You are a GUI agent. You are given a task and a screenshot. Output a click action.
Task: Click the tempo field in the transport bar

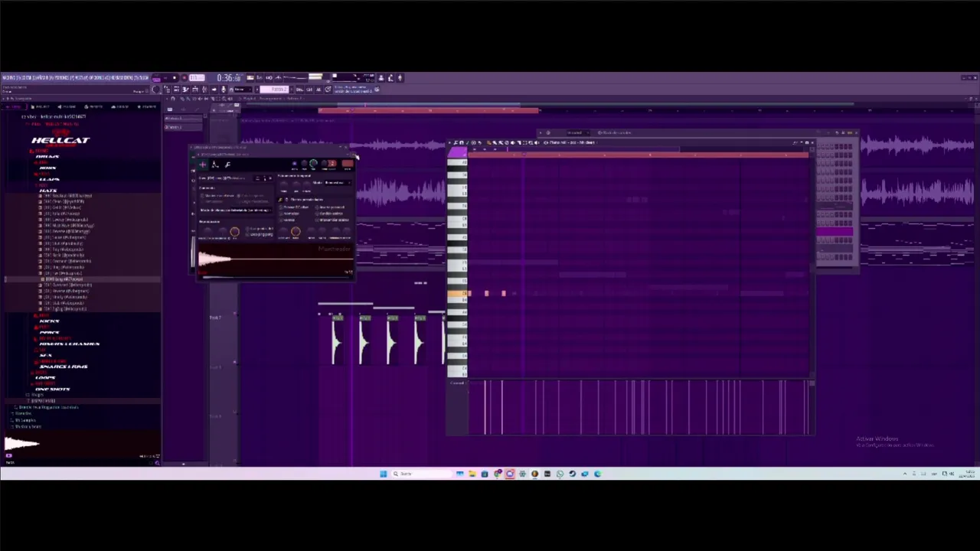point(197,77)
